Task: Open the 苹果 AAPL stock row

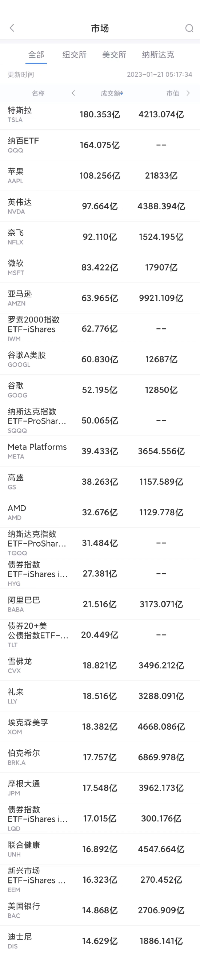Action: (x=100, y=176)
